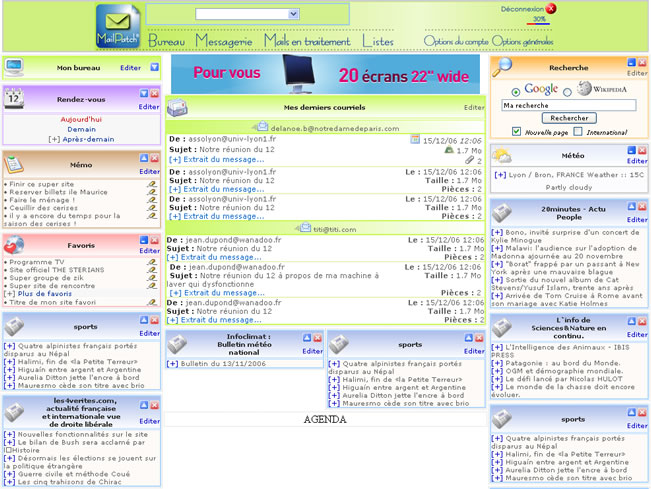Click the MailPatch envelope logo
The width and height of the screenshot is (651, 489).
(118, 25)
